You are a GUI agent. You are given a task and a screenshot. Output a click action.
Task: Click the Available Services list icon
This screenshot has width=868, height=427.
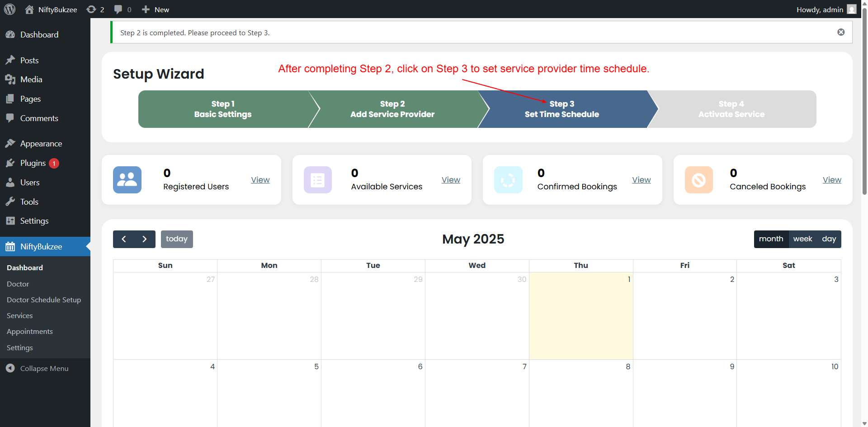point(317,180)
